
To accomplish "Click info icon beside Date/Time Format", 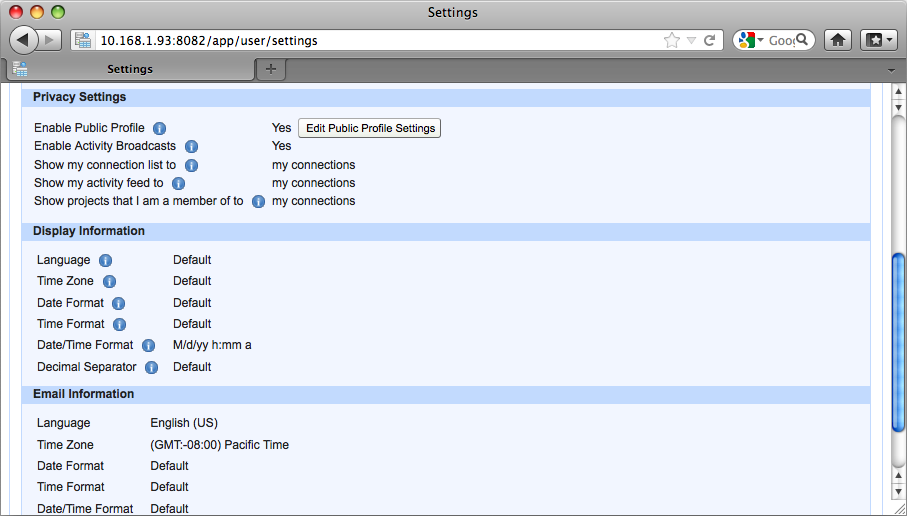I will pyautogui.click(x=148, y=346).
